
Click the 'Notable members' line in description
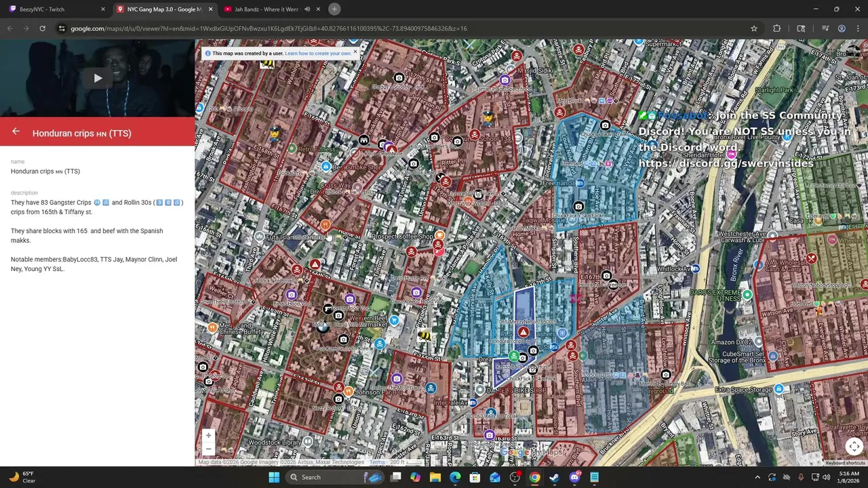pyautogui.click(x=94, y=264)
